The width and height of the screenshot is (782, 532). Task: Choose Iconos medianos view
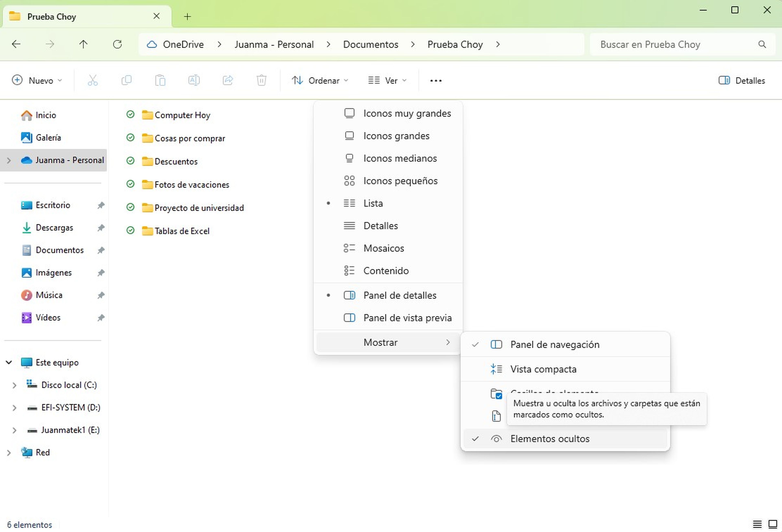coord(388,158)
